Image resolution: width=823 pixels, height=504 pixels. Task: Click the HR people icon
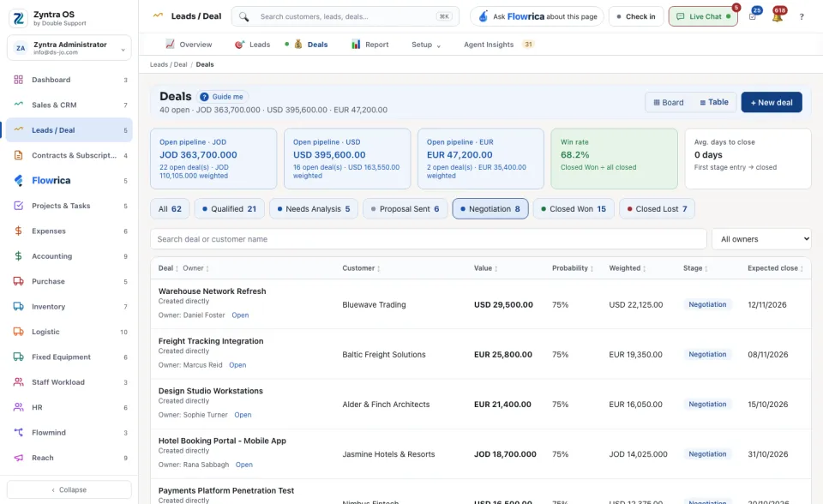tap(18, 407)
